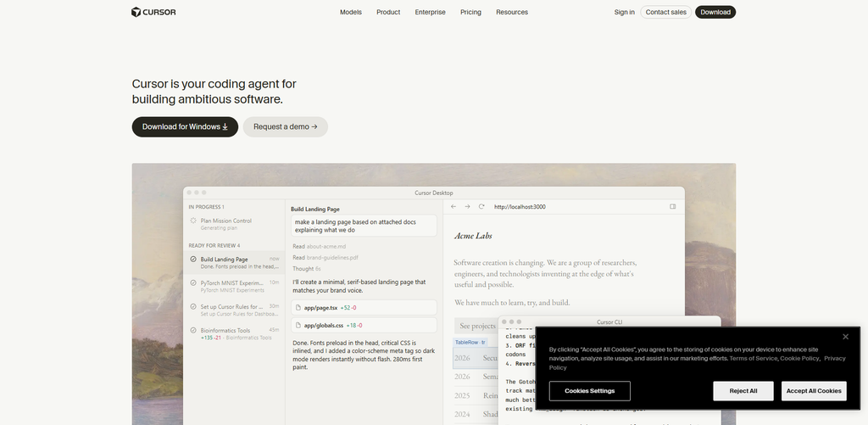Close the cookie banner with X

click(845, 337)
